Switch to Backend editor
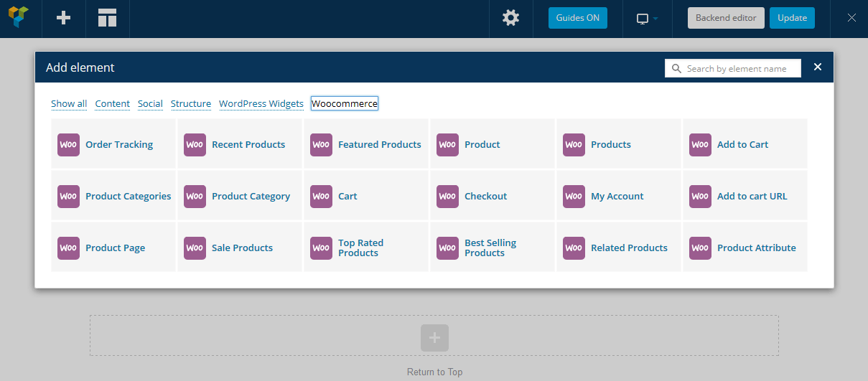Screen dimensions: 868x381 tap(726, 18)
